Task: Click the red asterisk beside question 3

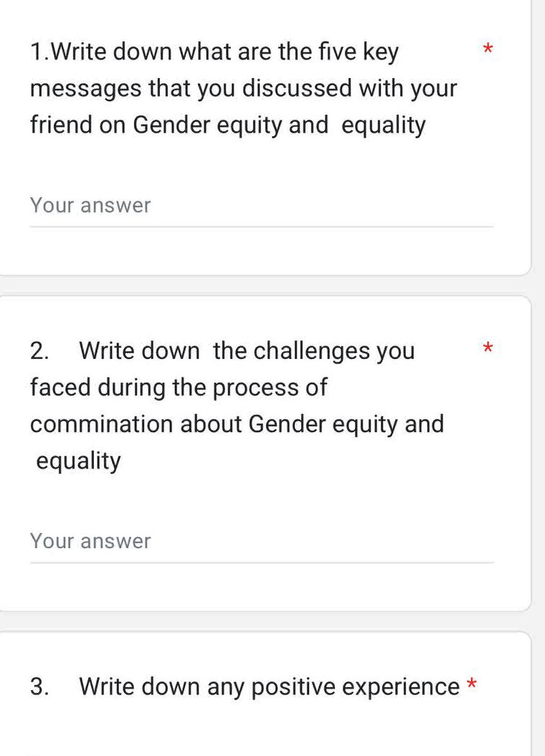Action: coord(472,684)
